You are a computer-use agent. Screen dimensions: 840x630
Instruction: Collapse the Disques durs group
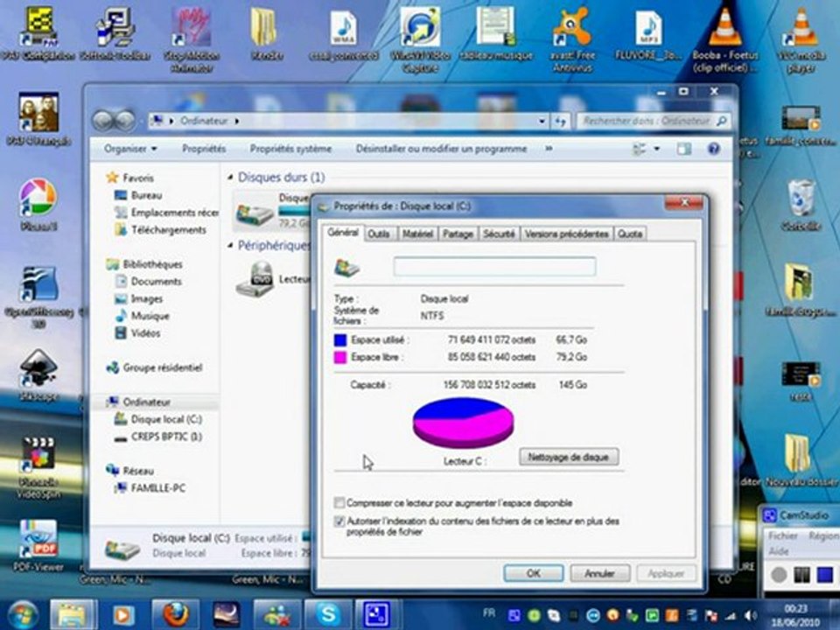point(230,178)
